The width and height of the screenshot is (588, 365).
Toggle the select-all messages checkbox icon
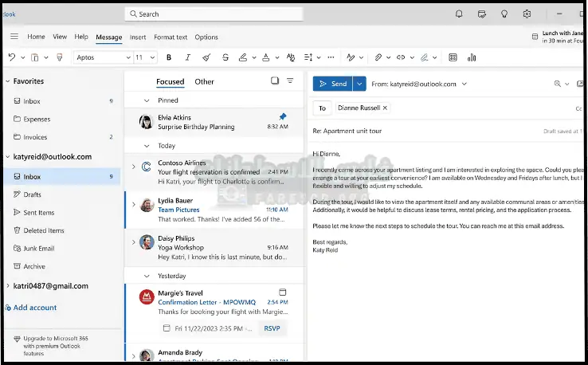tap(275, 81)
